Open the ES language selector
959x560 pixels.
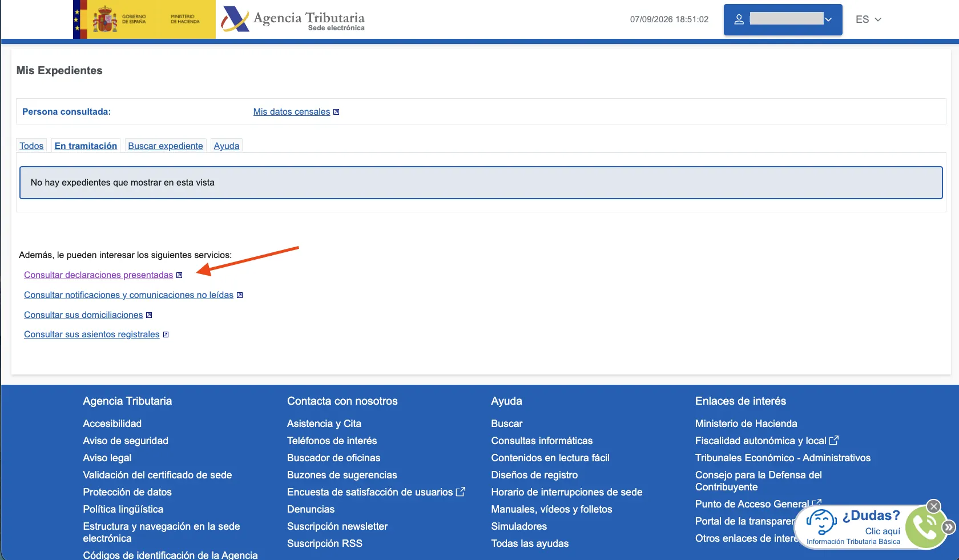tap(868, 19)
